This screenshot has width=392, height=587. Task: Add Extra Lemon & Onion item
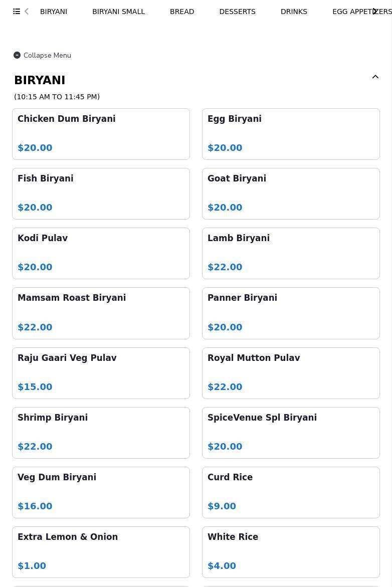coord(101,552)
